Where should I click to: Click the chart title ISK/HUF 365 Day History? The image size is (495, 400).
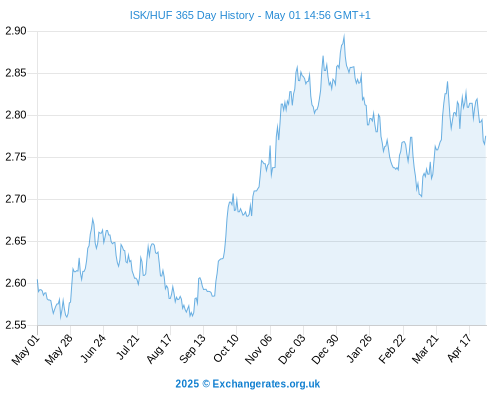[x=192, y=15]
